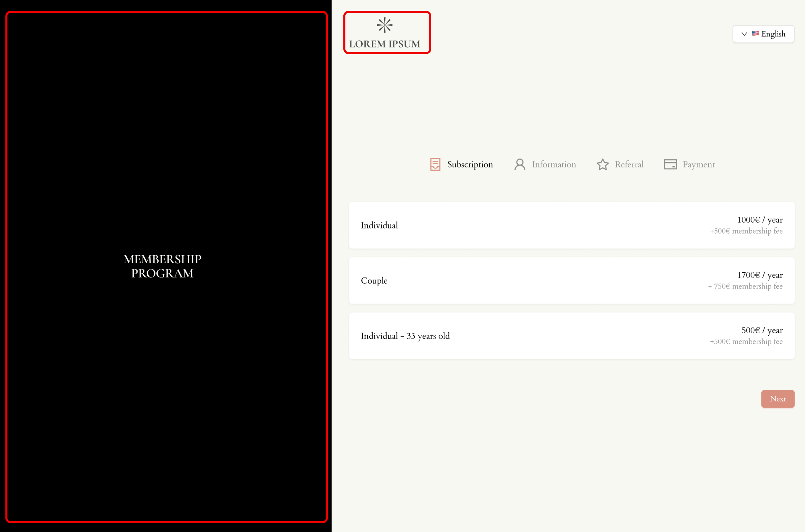This screenshot has width=805, height=532.
Task: Click the language selector chevron arrow
Action: click(x=744, y=34)
